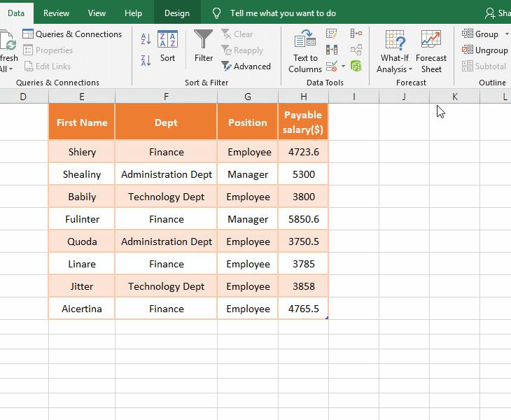Click the Remove Duplicates icon
Viewport: 511px width, 420px height.
point(332,50)
